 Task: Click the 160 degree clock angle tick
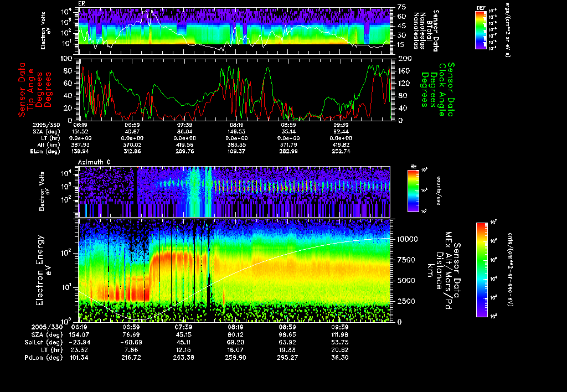click(404, 71)
